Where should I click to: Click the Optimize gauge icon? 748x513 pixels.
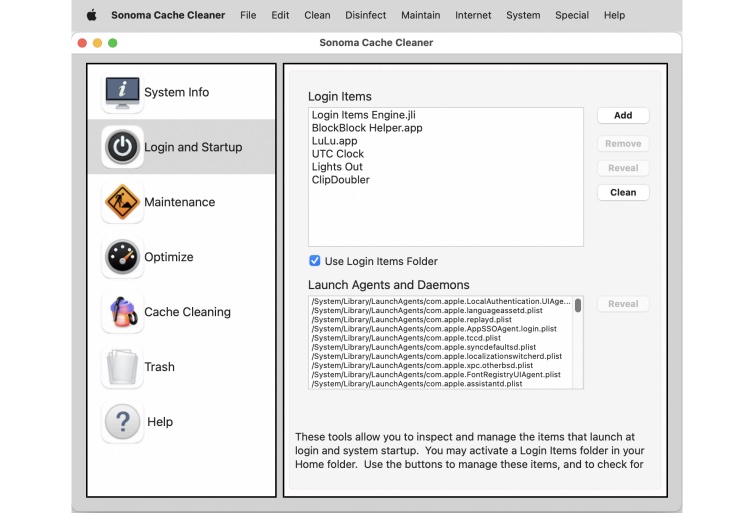tap(123, 257)
